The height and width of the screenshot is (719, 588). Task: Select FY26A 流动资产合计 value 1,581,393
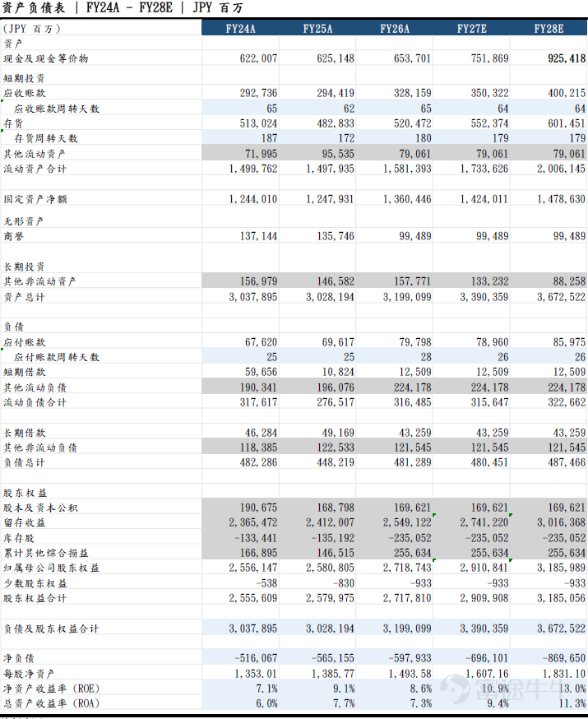click(x=407, y=169)
